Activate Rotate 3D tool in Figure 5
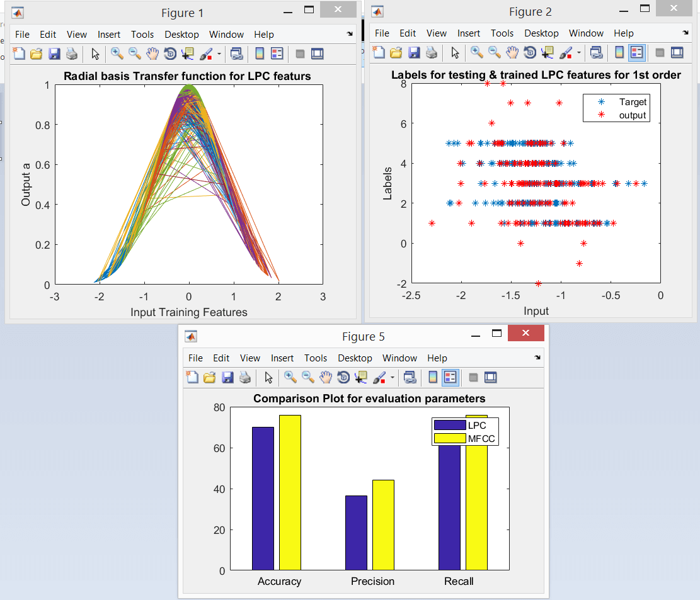This screenshot has width=700, height=600. click(x=343, y=377)
